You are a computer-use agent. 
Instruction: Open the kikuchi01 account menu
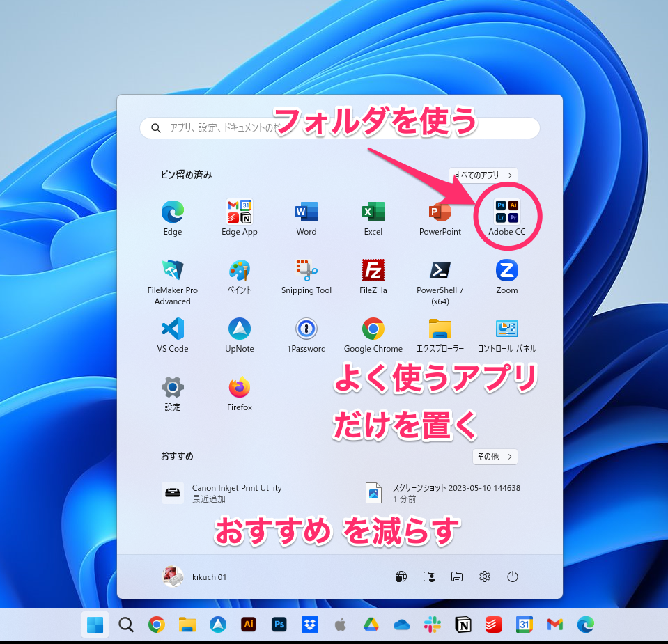[195, 576]
